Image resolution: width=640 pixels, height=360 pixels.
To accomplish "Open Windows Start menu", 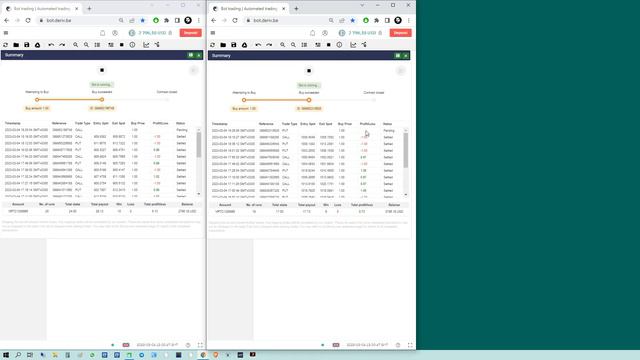I will coord(6,355).
